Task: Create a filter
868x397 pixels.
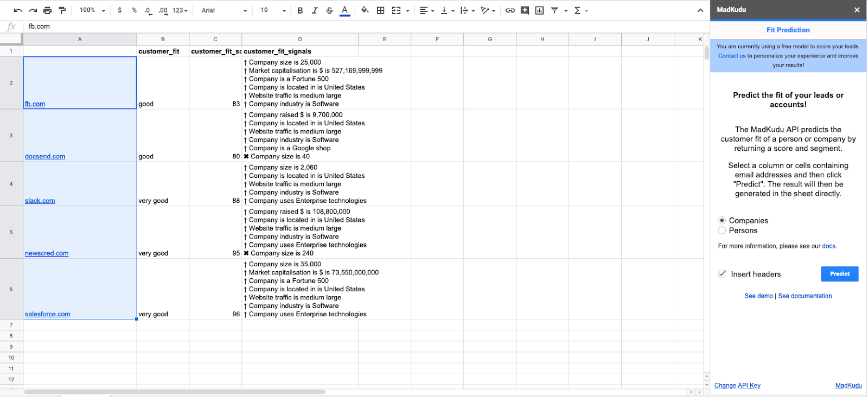Action: [554, 10]
